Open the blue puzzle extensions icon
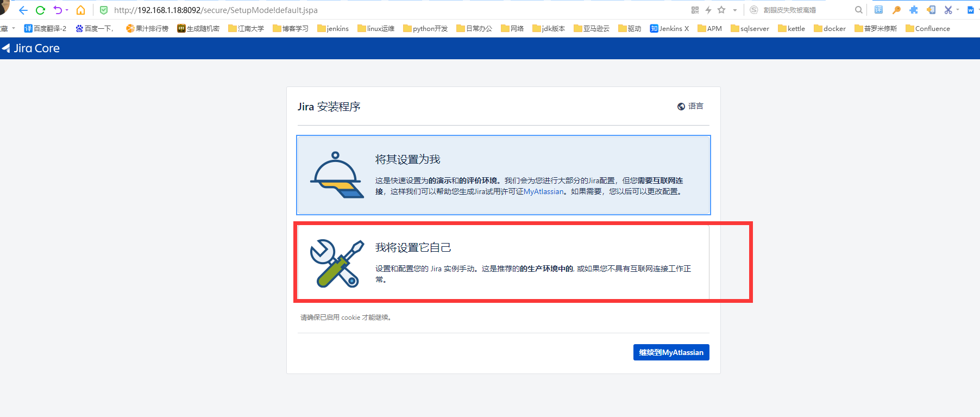Image resolution: width=980 pixels, height=417 pixels. 914,10
